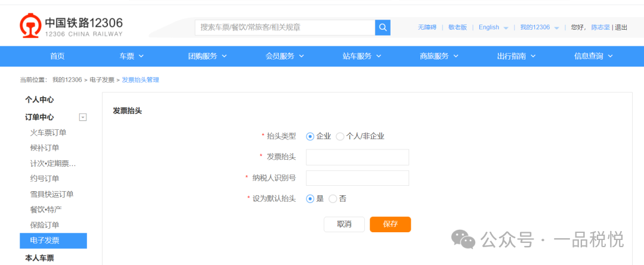
Task: Expand the 我的12306 dropdown menu
Action: coord(539,27)
